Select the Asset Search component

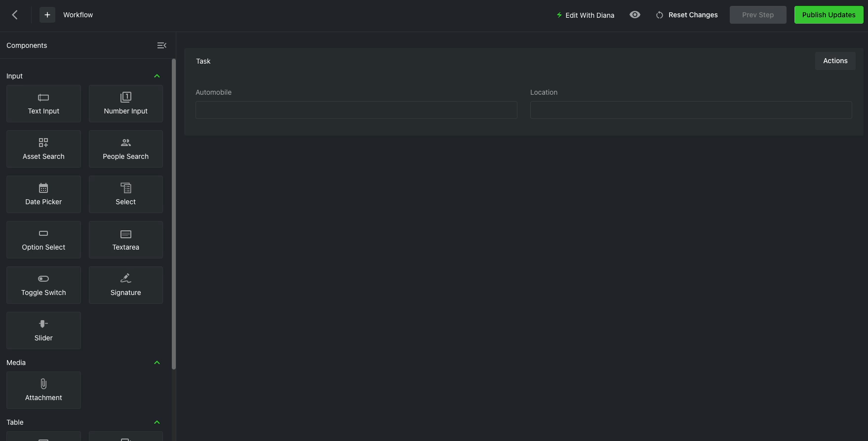(43, 149)
